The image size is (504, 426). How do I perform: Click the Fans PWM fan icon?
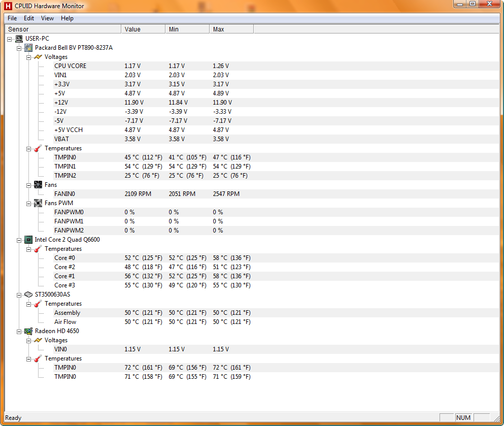coord(38,203)
